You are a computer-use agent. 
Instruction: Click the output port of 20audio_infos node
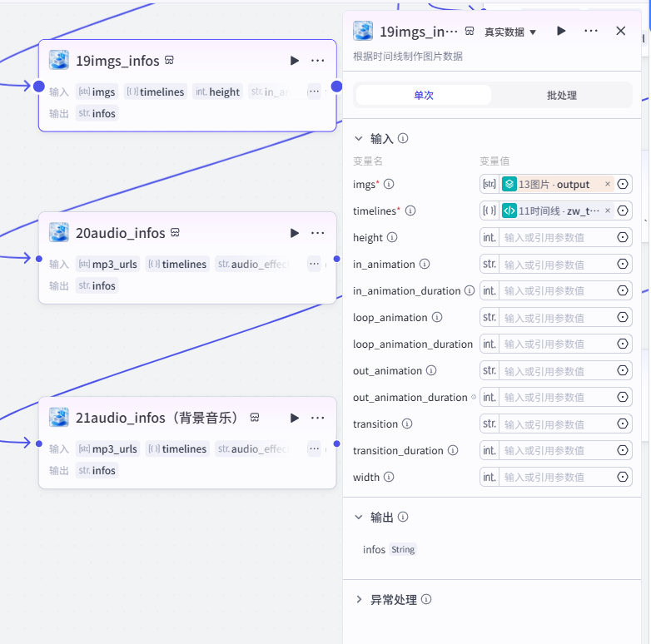336,259
